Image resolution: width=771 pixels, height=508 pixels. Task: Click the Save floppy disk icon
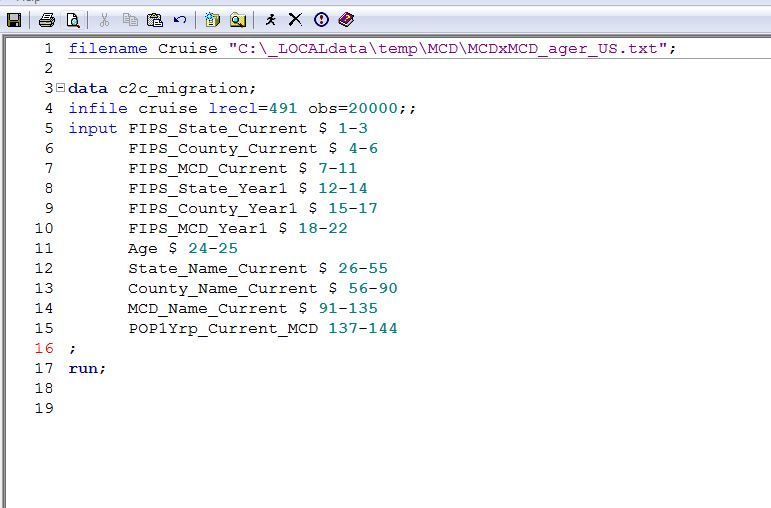tap(14, 20)
